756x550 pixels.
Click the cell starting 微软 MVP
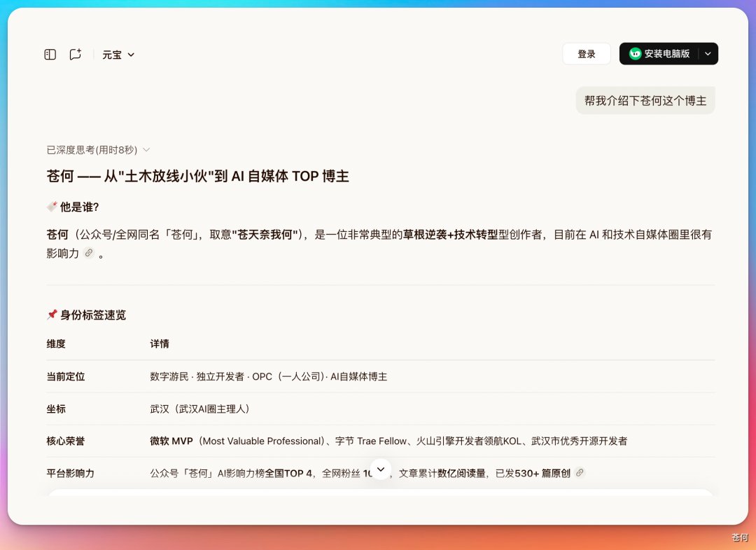tap(388, 441)
